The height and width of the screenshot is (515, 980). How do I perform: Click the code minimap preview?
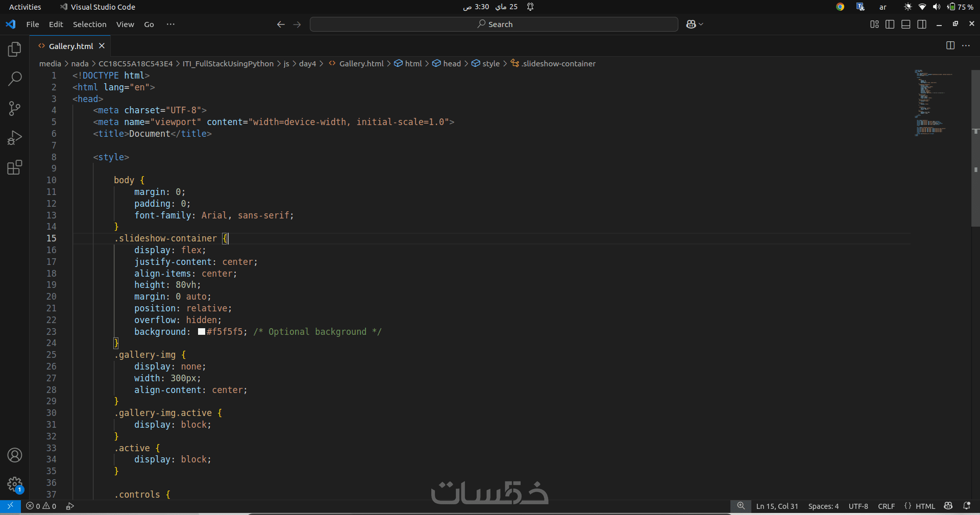[x=934, y=102]
